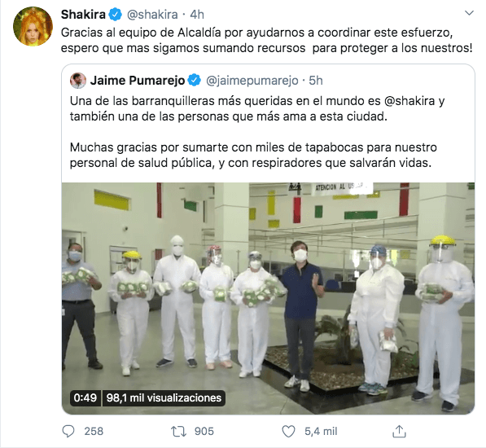Click Shakira's verified badge

coord(116,15)
